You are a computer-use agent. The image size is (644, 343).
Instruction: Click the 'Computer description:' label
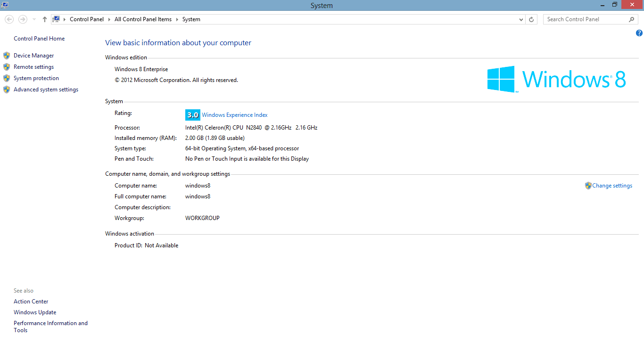(142, 207)
